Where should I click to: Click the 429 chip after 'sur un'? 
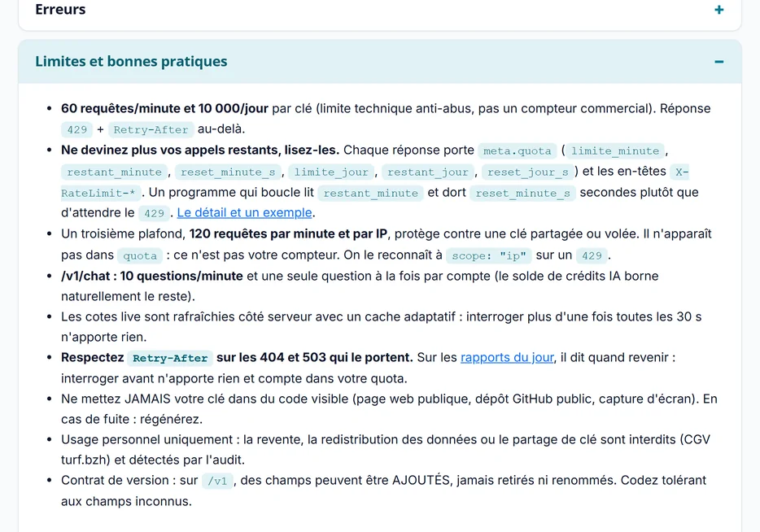(592, 255)
